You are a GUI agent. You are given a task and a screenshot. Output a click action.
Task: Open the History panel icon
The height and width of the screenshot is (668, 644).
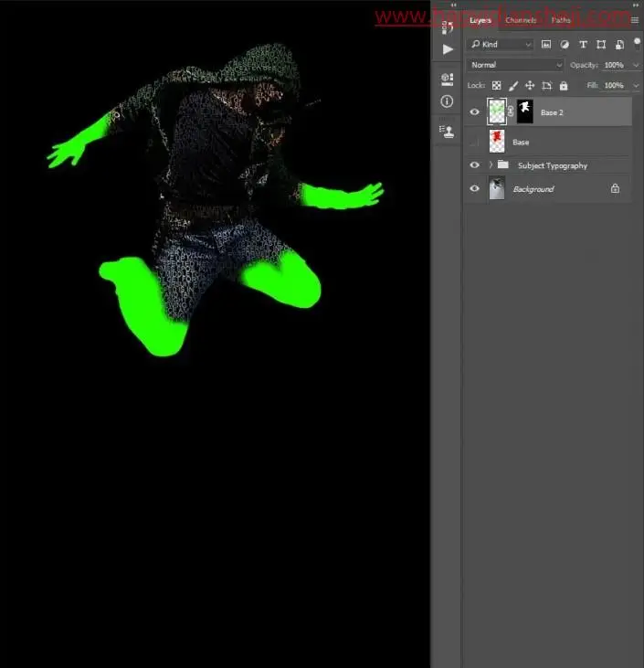coord(448,27)
